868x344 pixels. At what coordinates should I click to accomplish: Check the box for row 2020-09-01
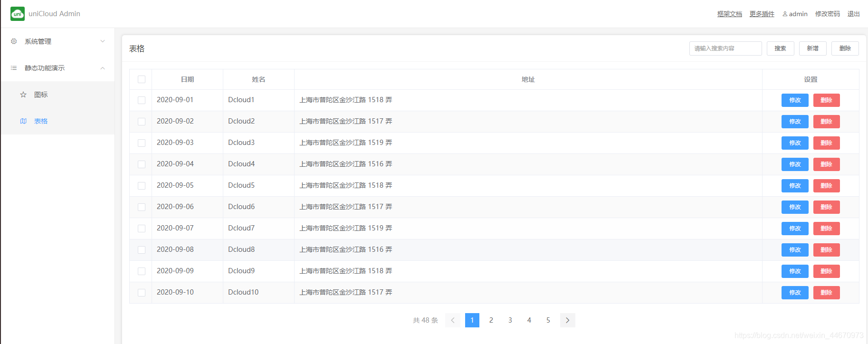142,100
